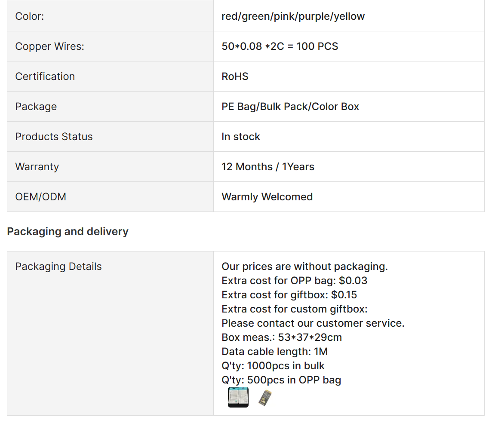Click the 'In stock' status text

coord(240,137)
